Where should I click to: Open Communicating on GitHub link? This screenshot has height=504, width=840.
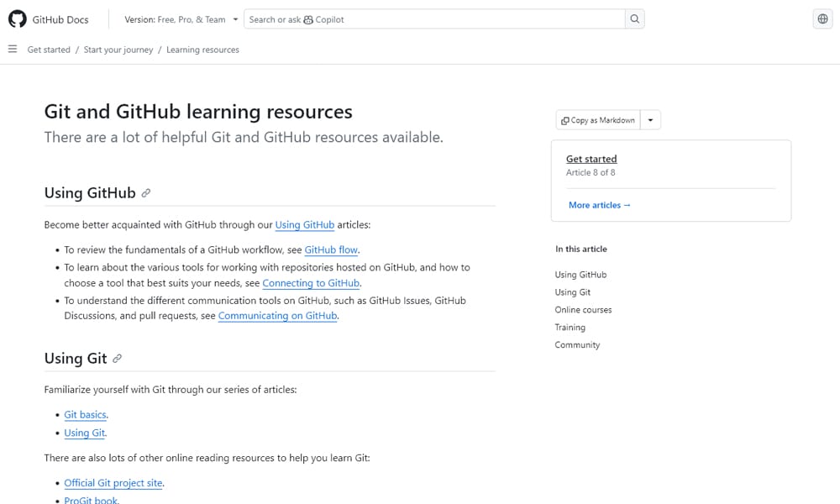(277, 316)
